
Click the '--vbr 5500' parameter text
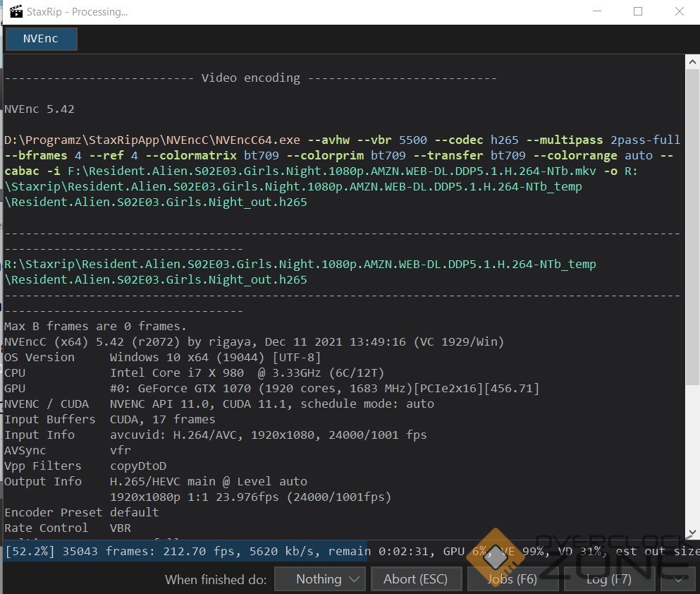[392, 140]
